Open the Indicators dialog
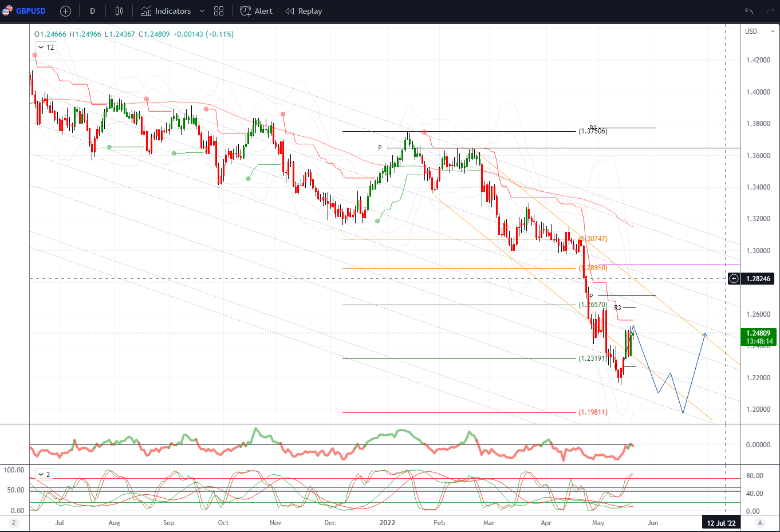 tap(166, 11)
